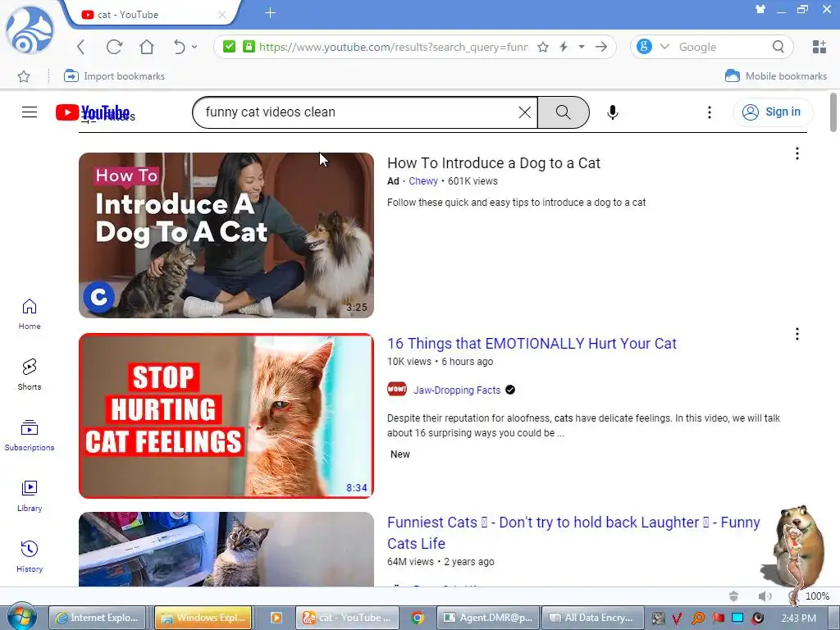This screenshot has height=630, width=840.
Task: Click the media player taskbar icon
Action: 276,618
